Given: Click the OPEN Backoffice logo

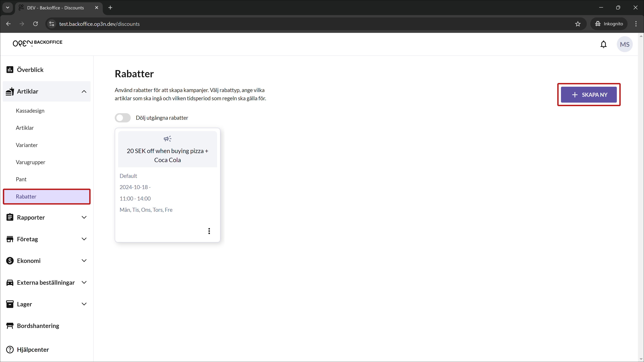Looking at the screenshot, I should (38, 43).
